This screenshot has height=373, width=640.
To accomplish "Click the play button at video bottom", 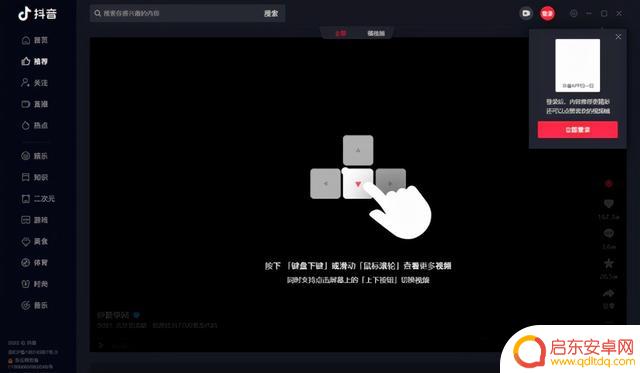I will tap(101, 345).
